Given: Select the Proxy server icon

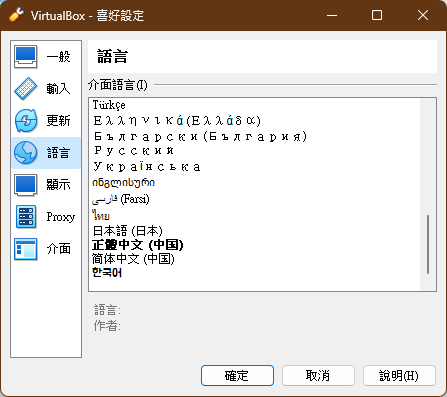Looking at the screenshot, I should (26, 217).
